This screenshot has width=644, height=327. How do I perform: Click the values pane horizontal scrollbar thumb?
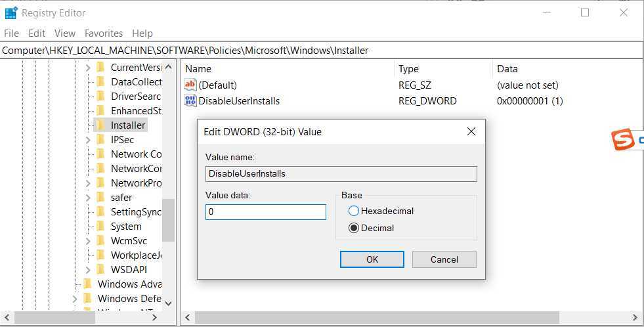tap(377, 317)
